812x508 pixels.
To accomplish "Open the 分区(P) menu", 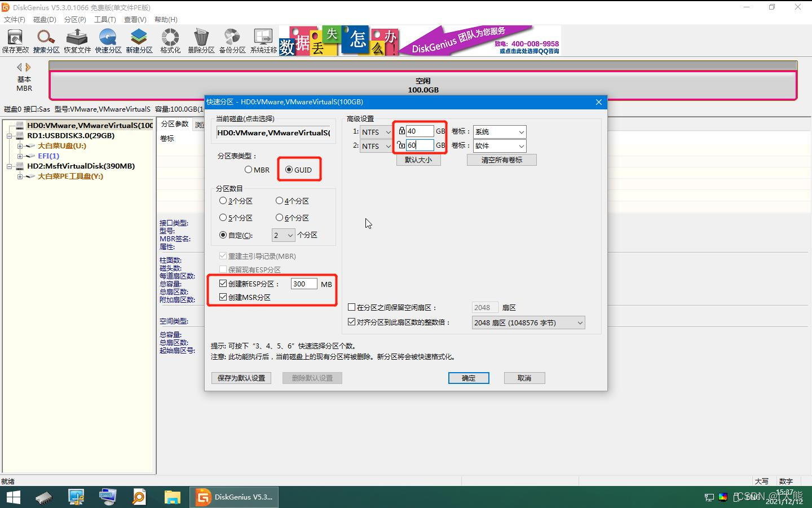I will 75,19.
